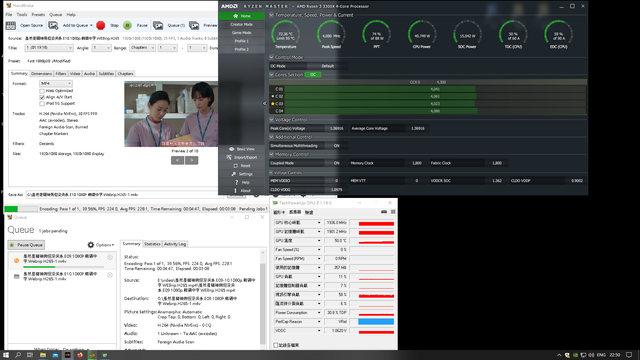Open Help in Ryzen Master sidebar
The height and width of the screenshot is (360, 640).
point(236,182)
